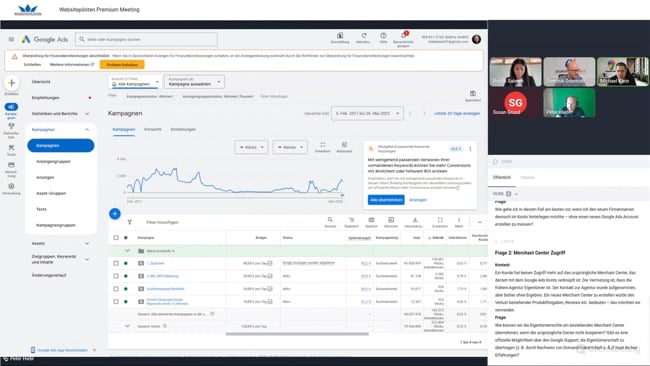Open the Benachrichtigungen bell icon
This screenshot has width=650, height=366.
point(403,35)
